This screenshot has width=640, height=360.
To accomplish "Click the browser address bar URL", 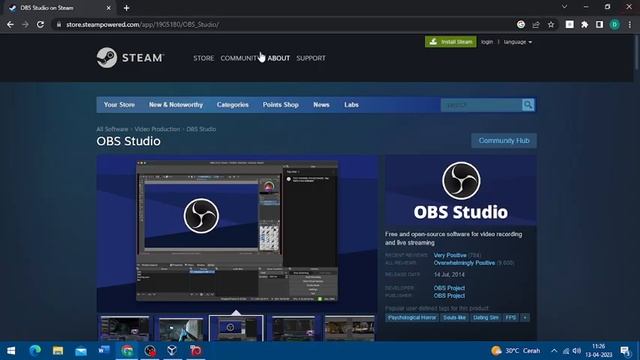I will click(142, 24).
